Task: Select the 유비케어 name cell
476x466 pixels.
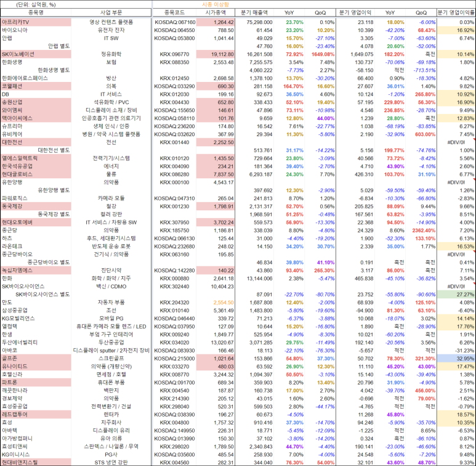Action: pos(36,134)
